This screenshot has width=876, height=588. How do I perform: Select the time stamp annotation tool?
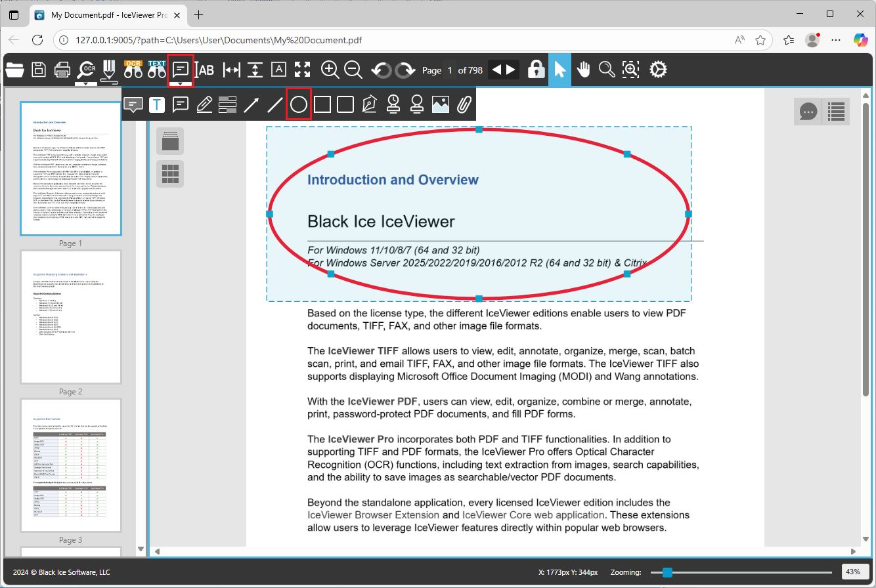[393, 105]
